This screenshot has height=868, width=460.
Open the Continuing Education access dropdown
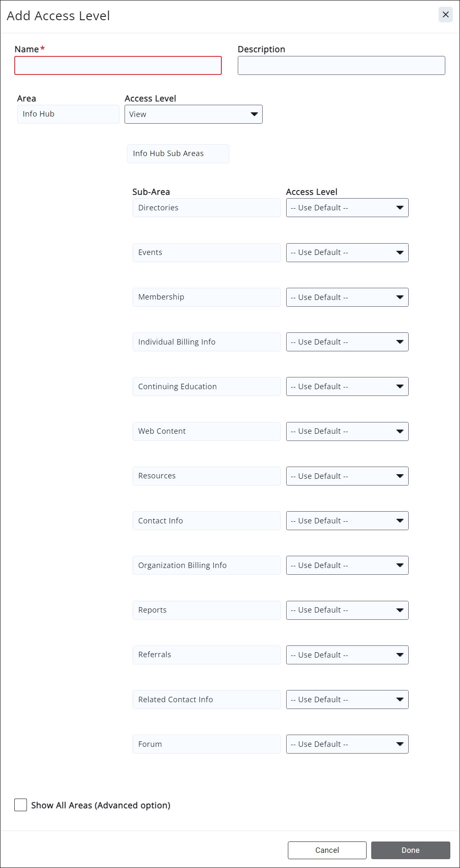[347, 386]
